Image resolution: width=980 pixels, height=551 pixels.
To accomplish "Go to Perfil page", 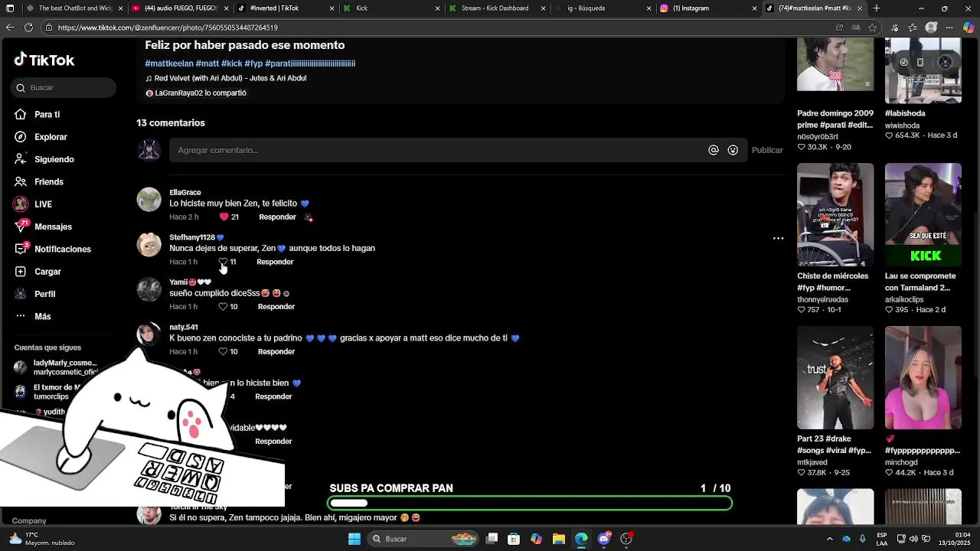I will (44, 294).
